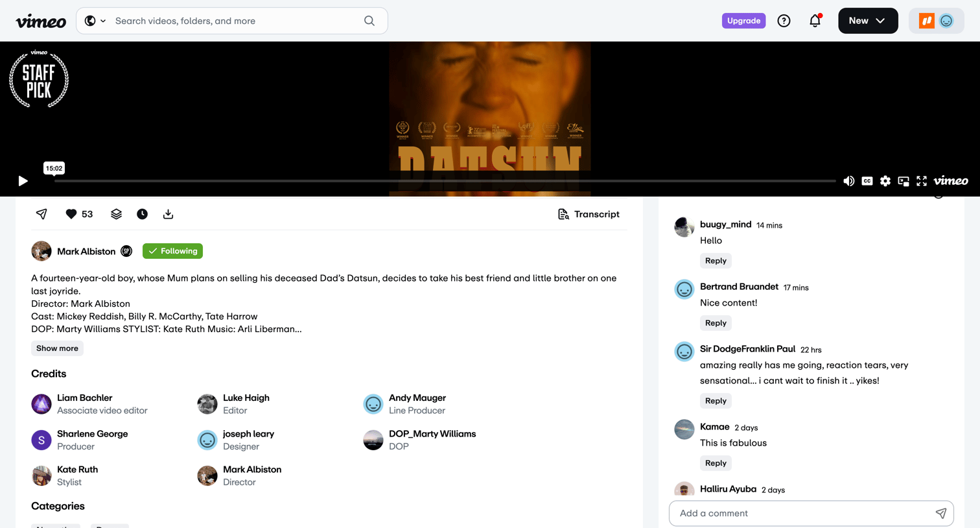Enable picture-in-picture mode
980x528 pixels.
click(x=903, y=181)
